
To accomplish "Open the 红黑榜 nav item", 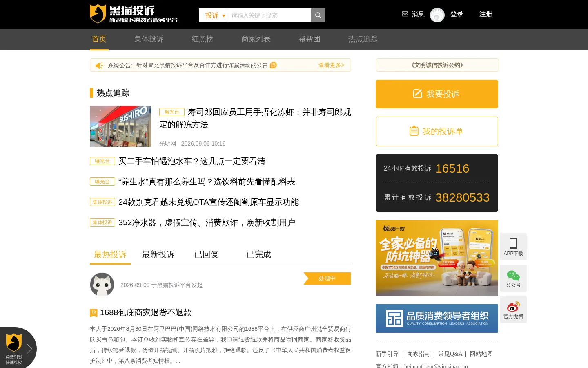I will pos(203,39).
